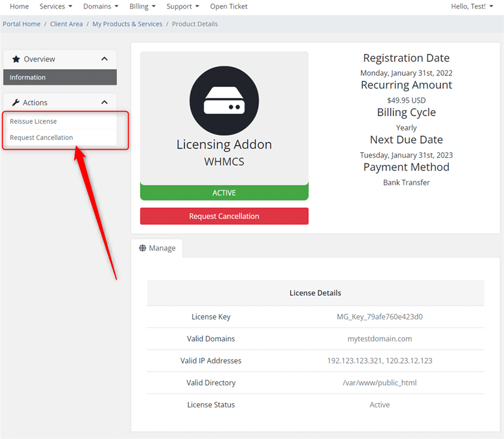Open My Products & Services breadcrumb
The image size is (504, 439).
click(127, 24)
